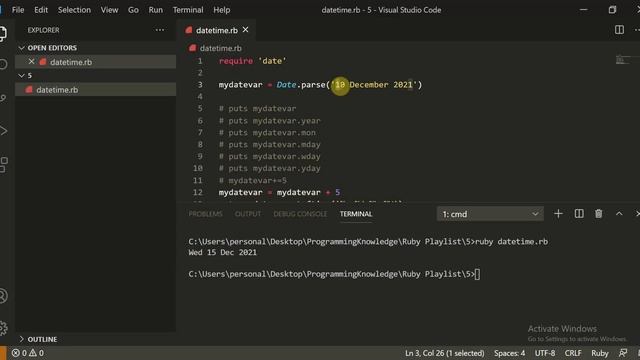Kill terminal with trash icon

coord(598,214)
